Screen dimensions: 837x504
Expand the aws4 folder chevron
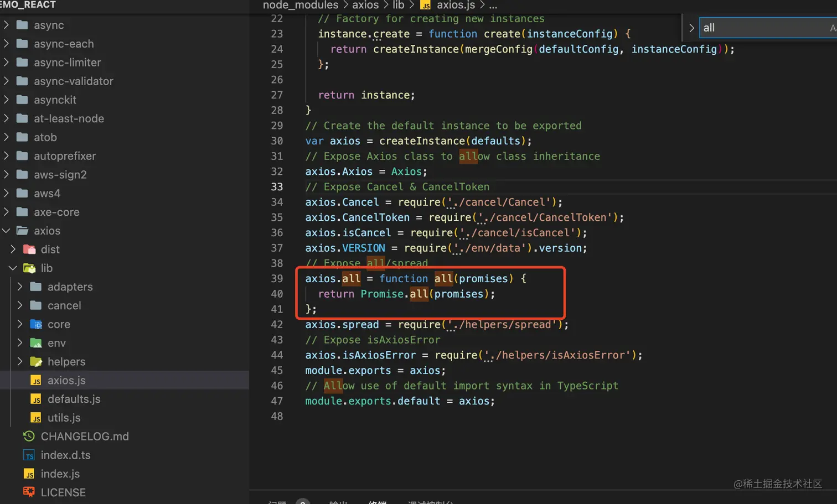[6, 193]
